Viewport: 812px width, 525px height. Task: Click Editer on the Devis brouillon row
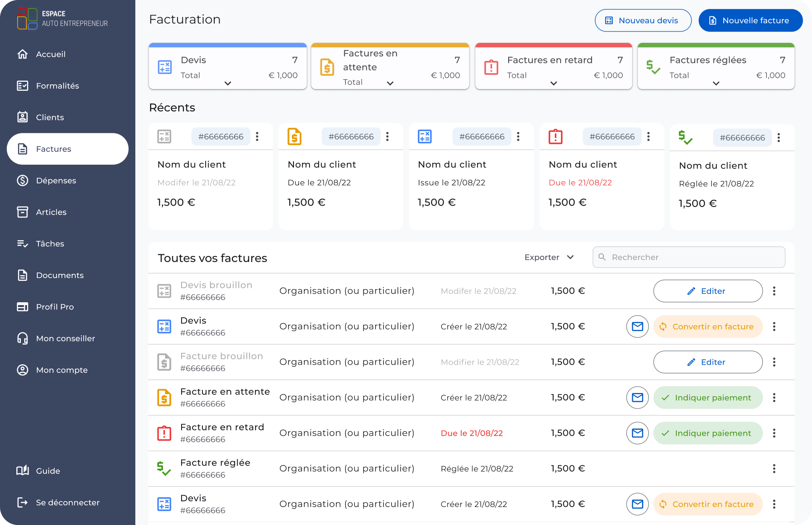point(708,291)
